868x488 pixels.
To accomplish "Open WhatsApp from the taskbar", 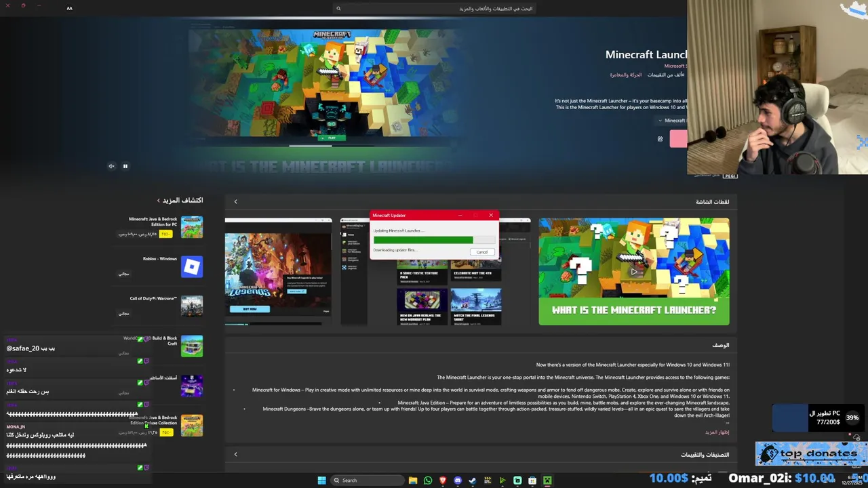I will (x=428, y=481).
